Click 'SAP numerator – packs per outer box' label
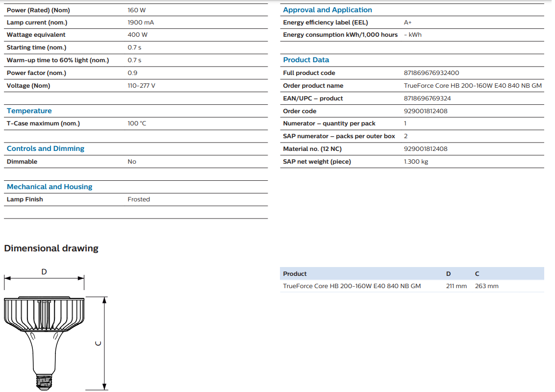 coord(339,136)
